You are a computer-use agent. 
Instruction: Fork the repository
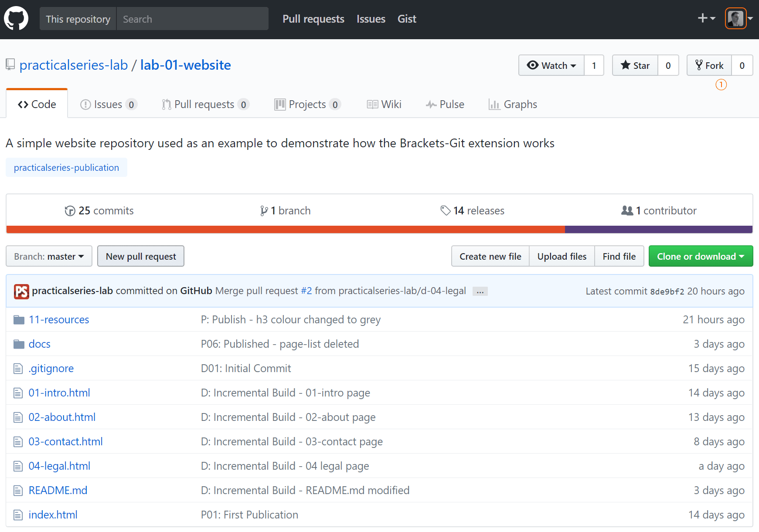point(709,65)
